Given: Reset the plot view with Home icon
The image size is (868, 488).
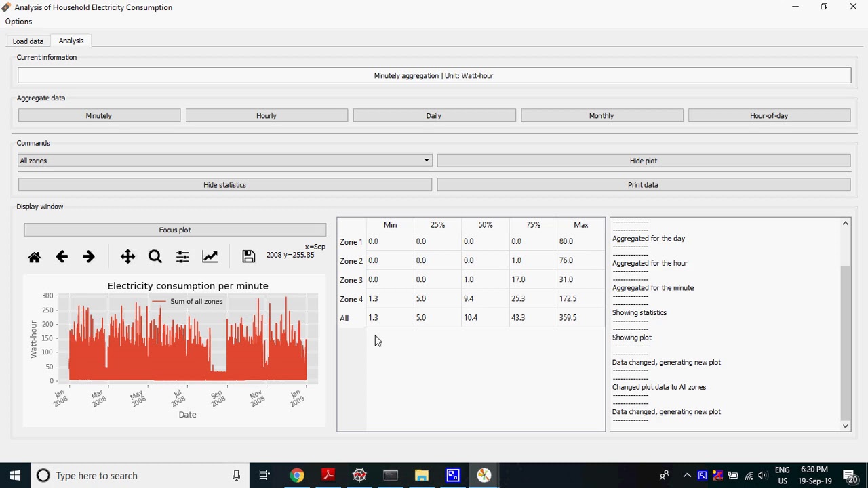Looking at the screenshot, I should [x=34, y=257].
